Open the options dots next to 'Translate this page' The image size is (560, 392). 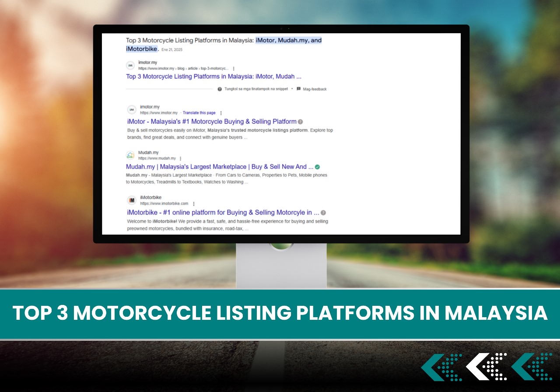pyautogui.click(x=221, y=113)
